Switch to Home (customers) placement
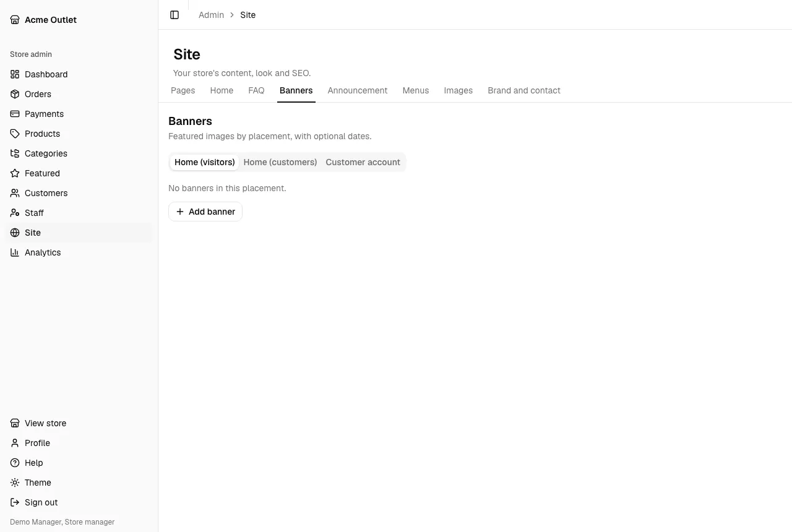Screen dimensions: 792x532 pyautogui.click(x=280, y=162)
